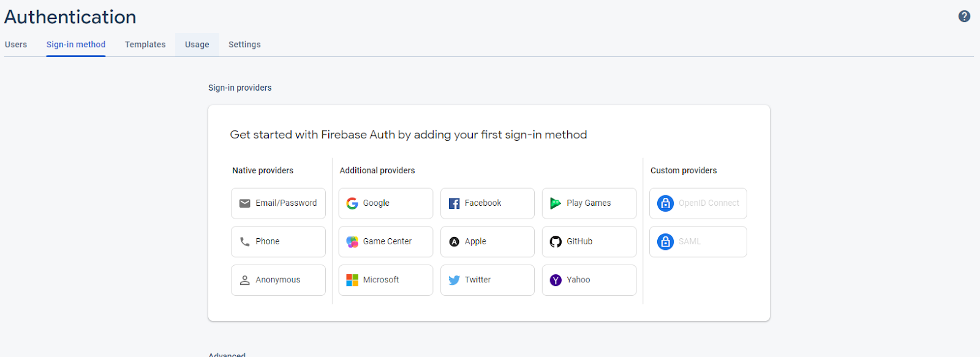
Task: Open the help question mark icon
Action: click(964, 17)
